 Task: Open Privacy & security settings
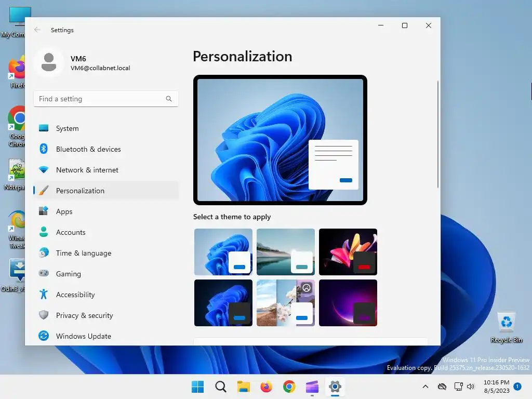pos(106,315)
